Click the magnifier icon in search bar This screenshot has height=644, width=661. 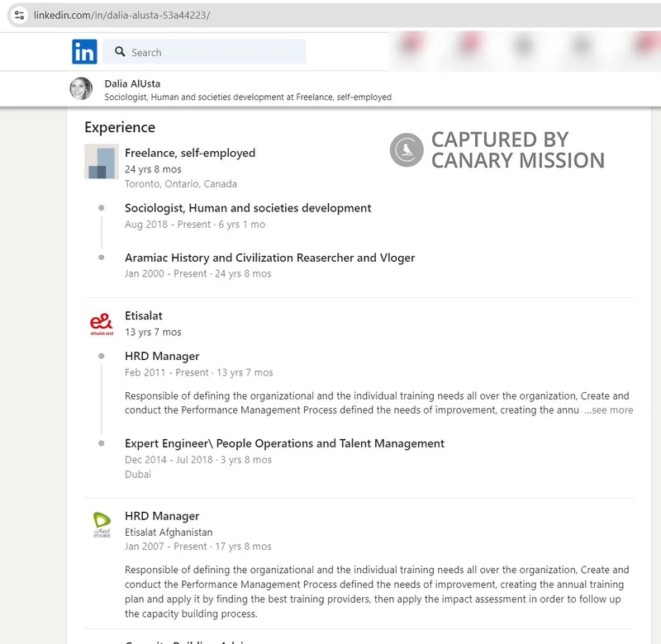[120, 51]
